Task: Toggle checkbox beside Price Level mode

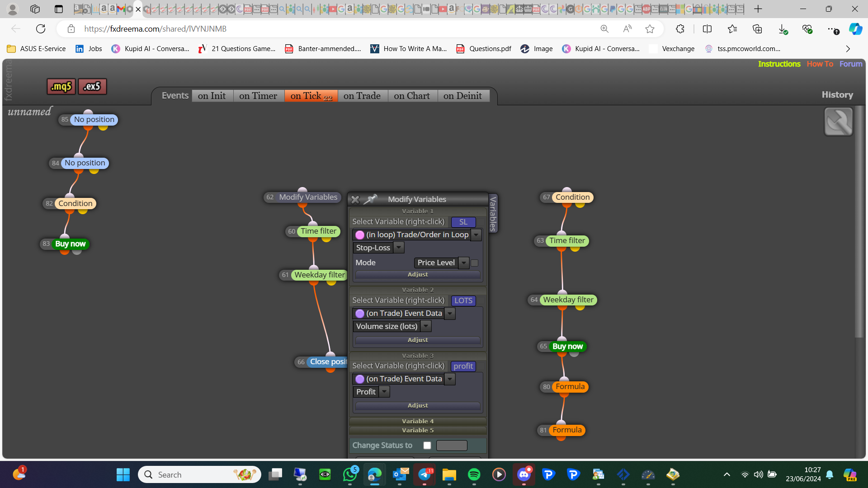Action: click(474, 263)
